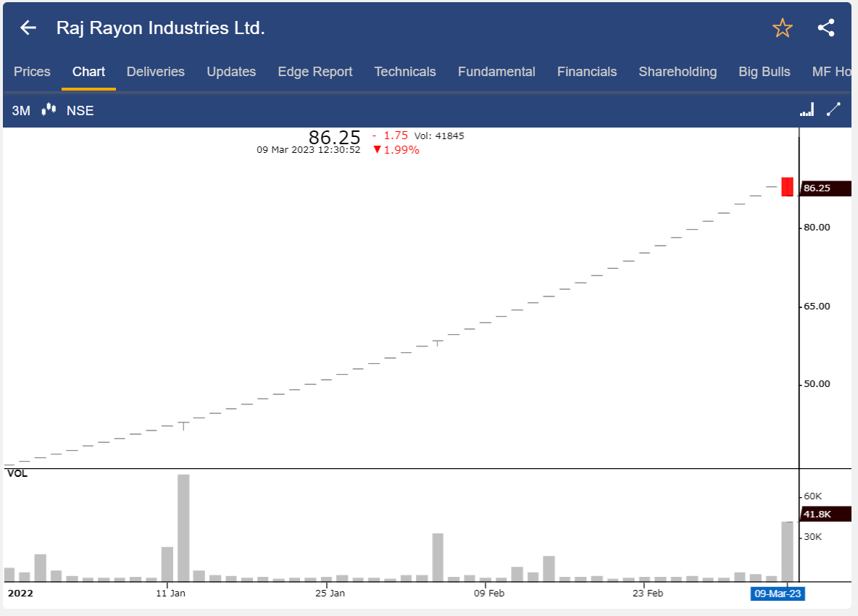
Task: Open candlestick chart type selector
Action: 49,109
